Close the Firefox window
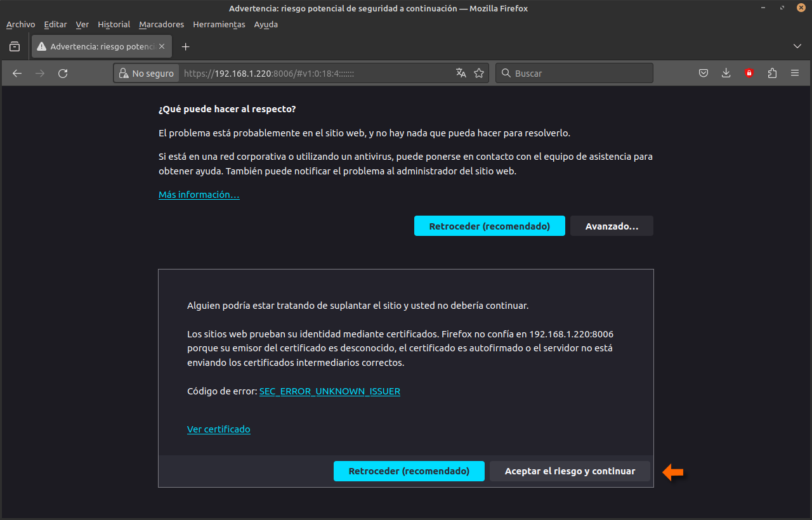The image size is (812, 520). (801, 8)
